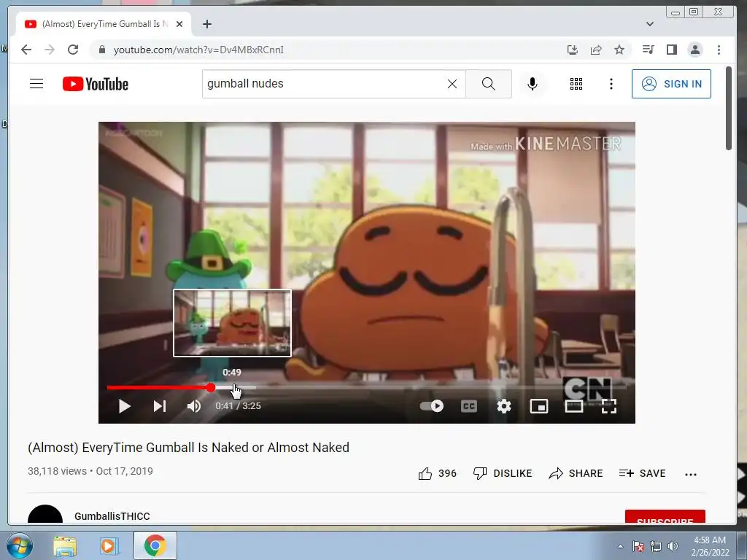Open the YouTube apps grid
The width and height of the screenshot is (747, 560).
tap(576, 84)
